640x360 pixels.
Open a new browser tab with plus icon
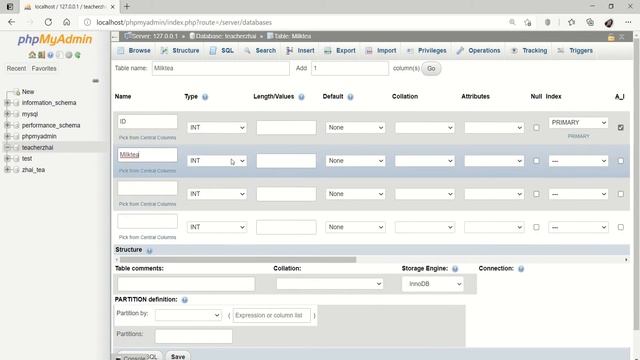coord(127,7)
